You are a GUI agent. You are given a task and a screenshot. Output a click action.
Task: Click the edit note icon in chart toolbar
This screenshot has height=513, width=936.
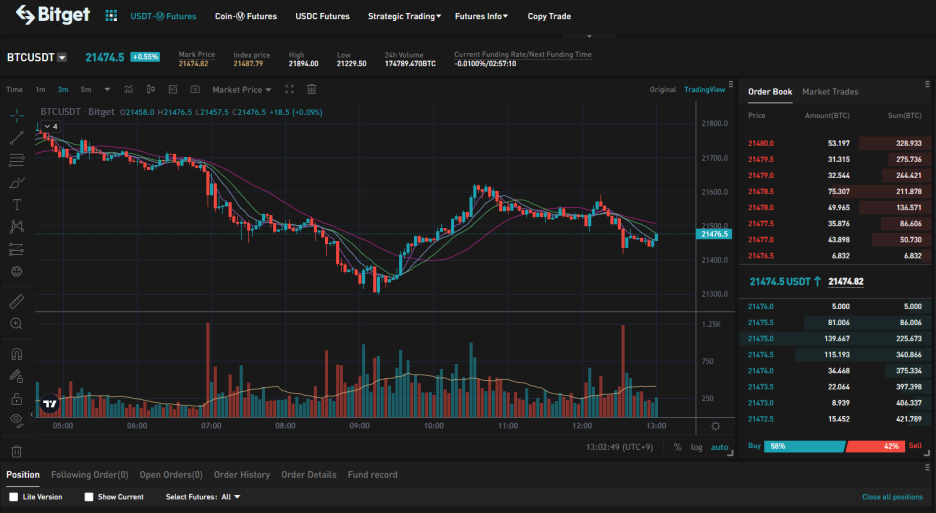[173, 90]
